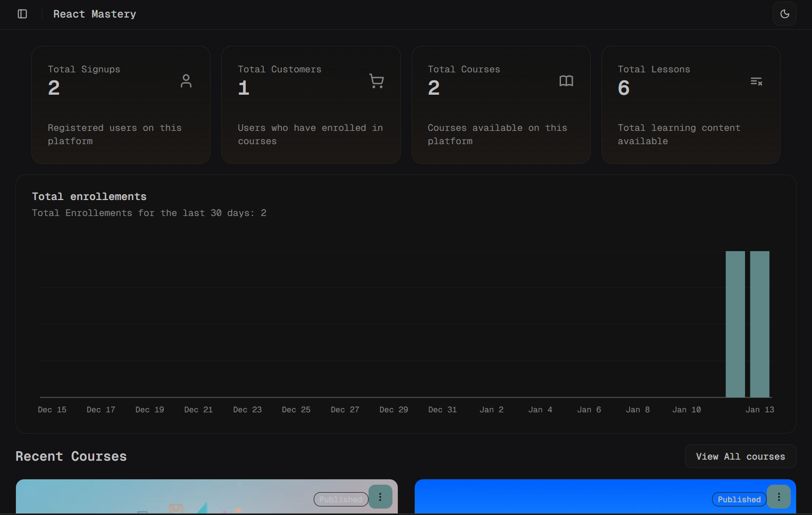Screen dimensions: 812x515
Task: Click the first course thumbnail image
Action: click(160, 498)
